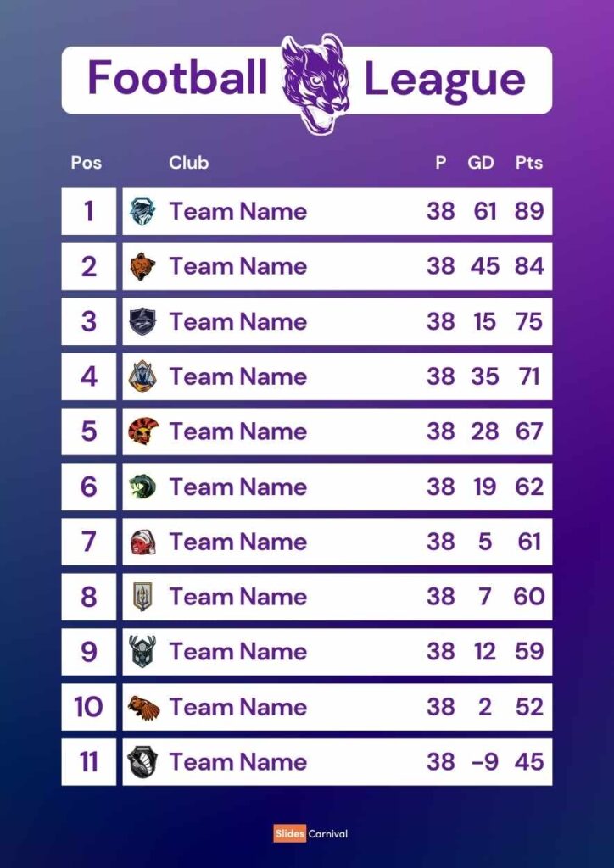
Task: Click the dark navy shield team crest
Action: point(142,321)
